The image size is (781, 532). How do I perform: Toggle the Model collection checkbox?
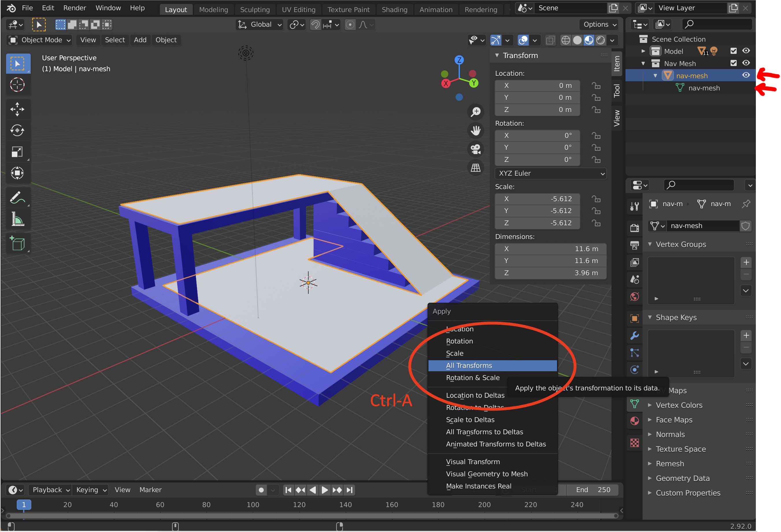pyautogui.click(x=734, y=51)
